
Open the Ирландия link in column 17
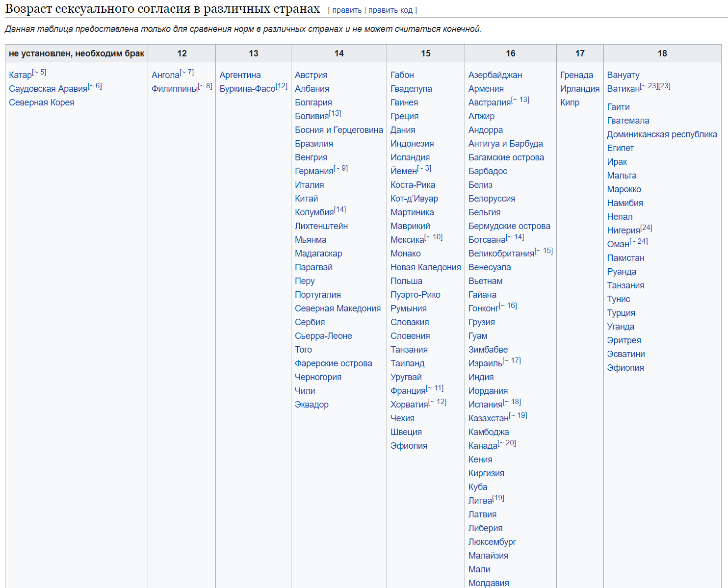pyautogui.click(x=579, y=89)
